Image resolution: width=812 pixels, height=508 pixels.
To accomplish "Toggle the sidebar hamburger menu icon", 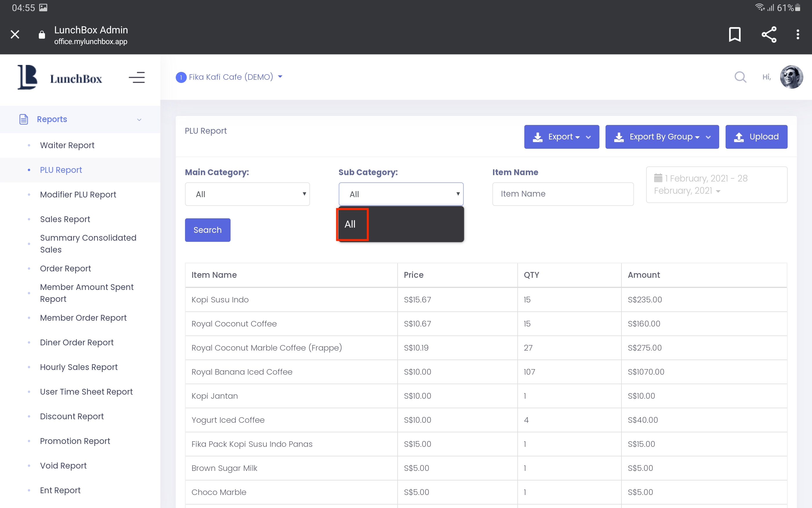I will click(137, 78).
